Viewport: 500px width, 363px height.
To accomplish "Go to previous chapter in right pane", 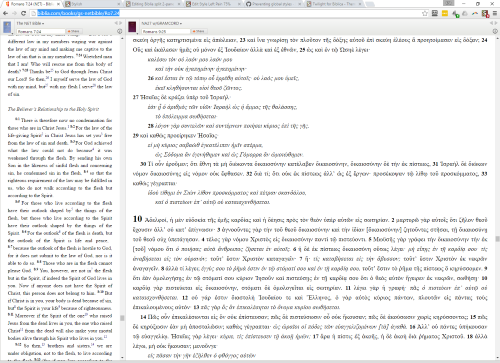I will point(491,23).
